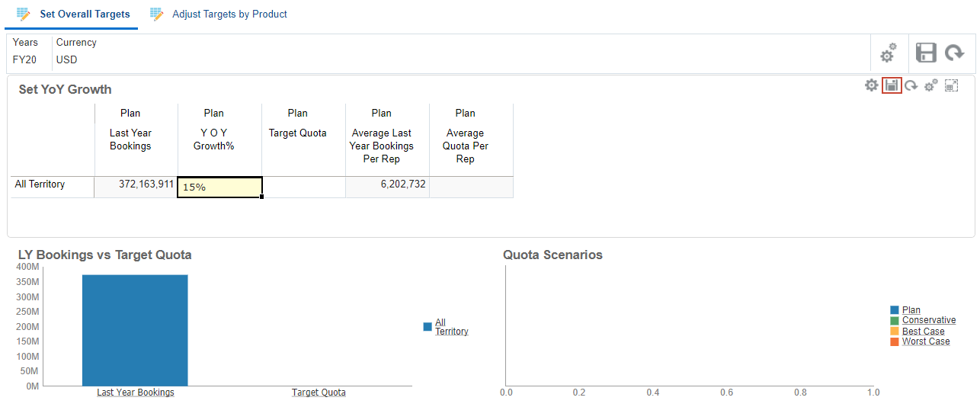Click the large dashboard Refresh arrow
This screenshot has width=980, height=407.
click(954, 53)
